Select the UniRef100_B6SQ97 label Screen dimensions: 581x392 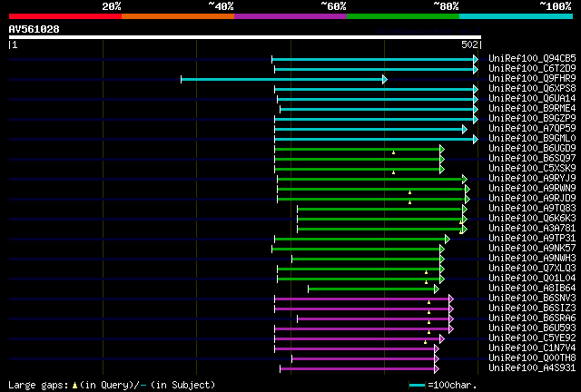point(532,158)
